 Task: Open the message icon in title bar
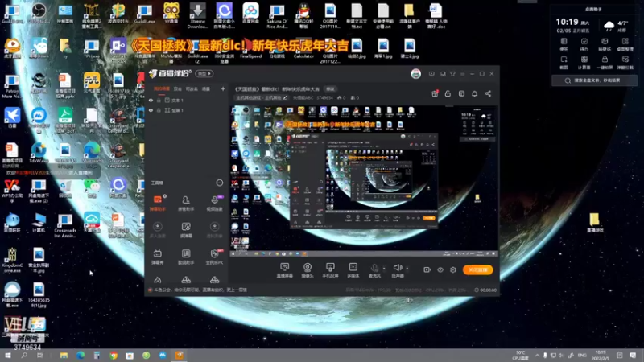431,74
